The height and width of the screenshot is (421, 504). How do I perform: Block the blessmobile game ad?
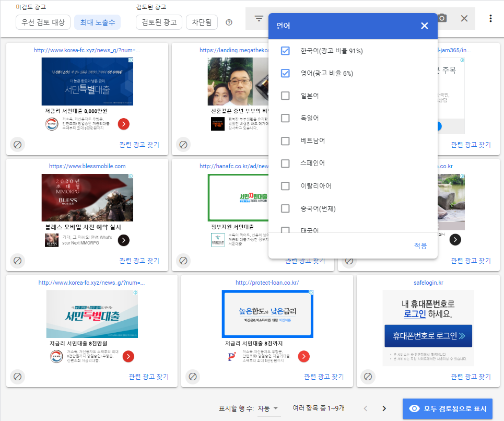pyautogui.click(x=18, y=261)
